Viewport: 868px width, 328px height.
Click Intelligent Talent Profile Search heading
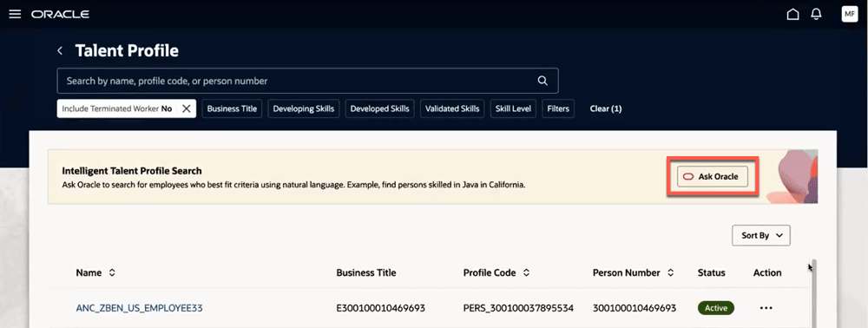132,171
